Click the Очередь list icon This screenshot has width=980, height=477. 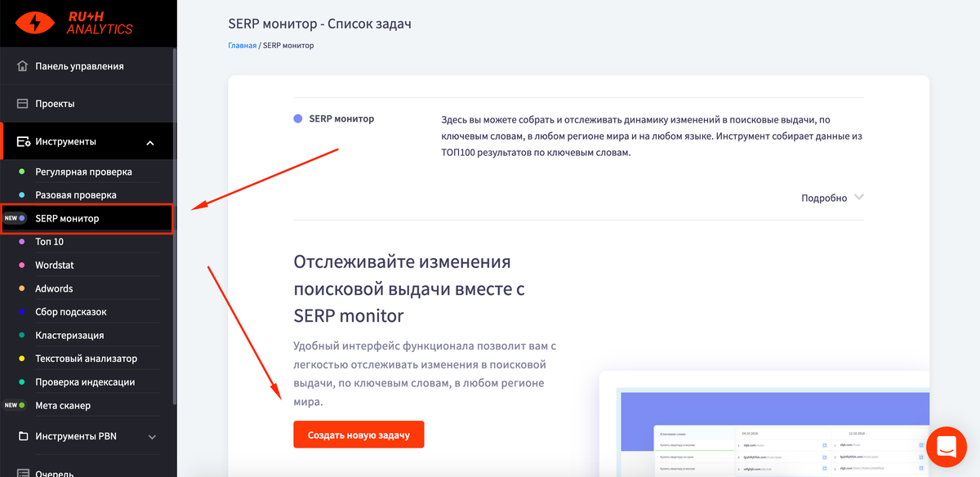coord(23,472)
